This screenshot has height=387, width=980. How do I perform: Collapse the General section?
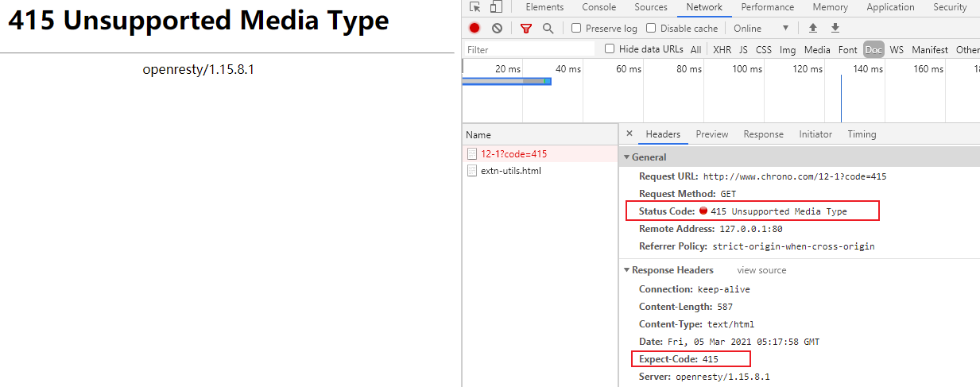(x=627, y=157)
